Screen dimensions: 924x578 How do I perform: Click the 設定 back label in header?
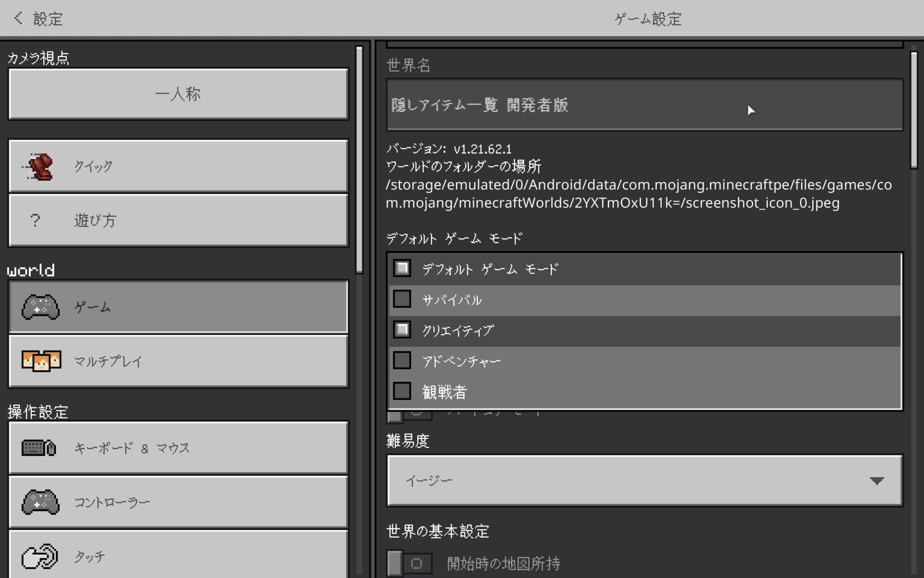coord(48,19)
